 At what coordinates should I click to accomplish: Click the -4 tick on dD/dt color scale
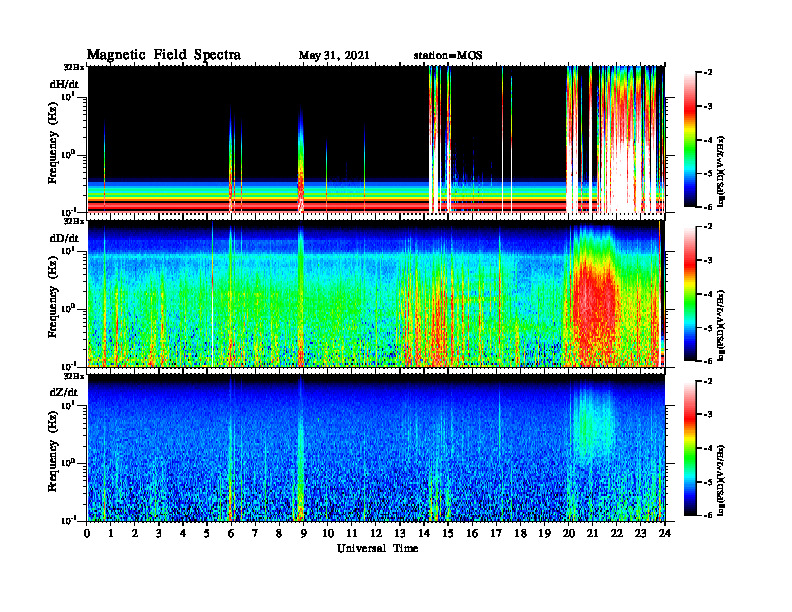pyautogui.click(x=708, y=294)
